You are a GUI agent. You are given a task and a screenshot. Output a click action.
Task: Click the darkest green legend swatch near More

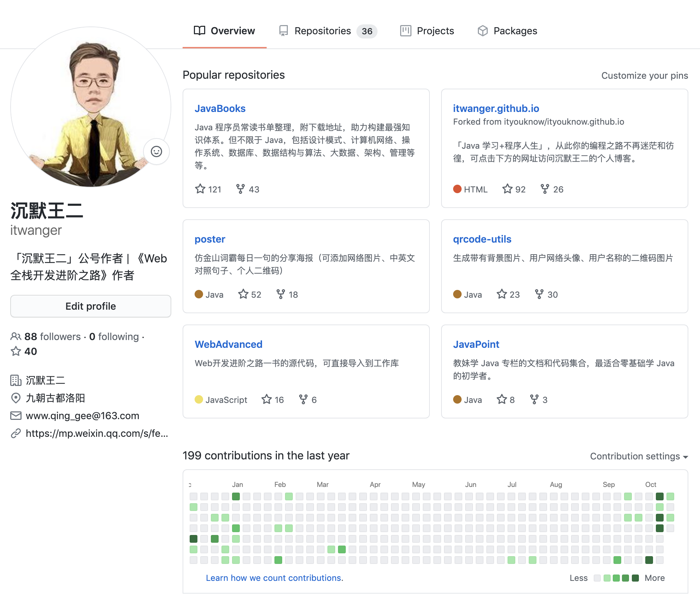[x=635, y=578]
